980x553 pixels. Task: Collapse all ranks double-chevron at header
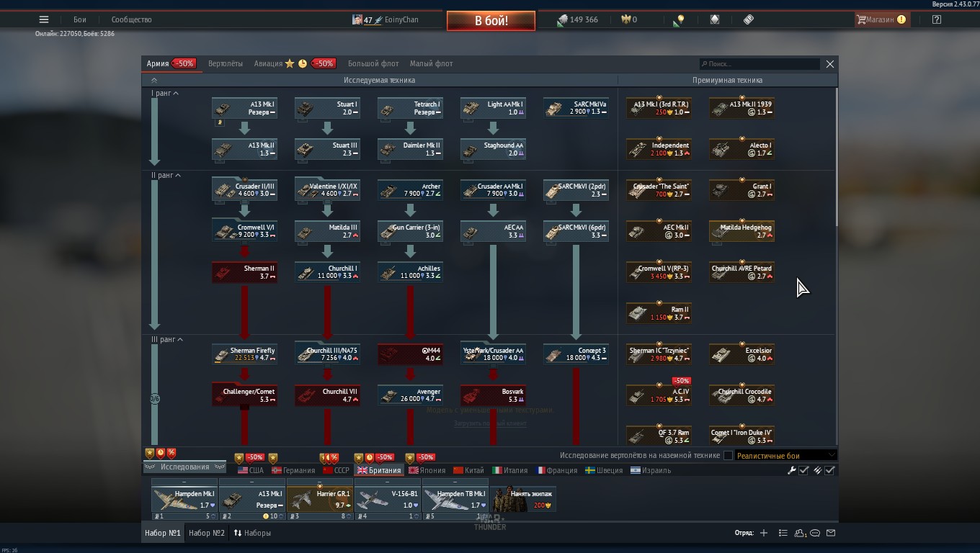tap(153, 80)
